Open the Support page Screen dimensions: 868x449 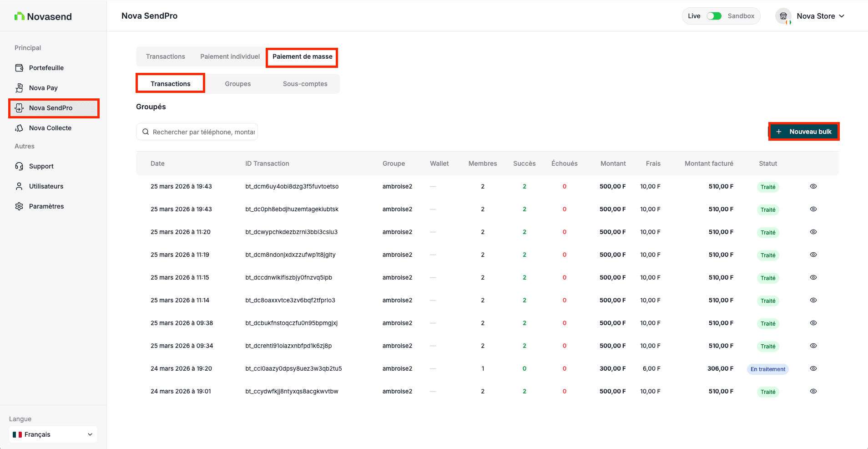pos(54,166)
